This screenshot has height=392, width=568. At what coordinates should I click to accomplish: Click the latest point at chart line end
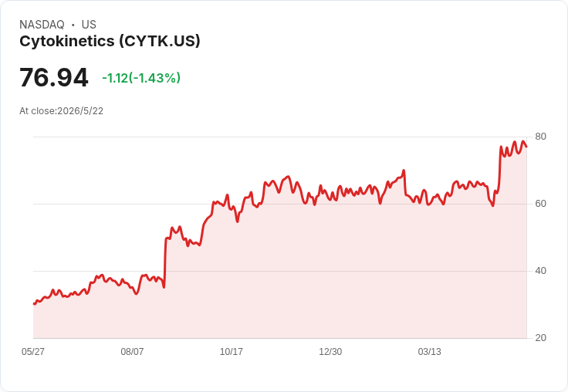click(526, 147)
